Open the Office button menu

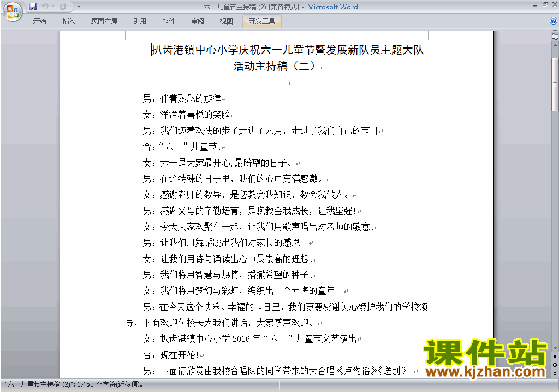12,11
